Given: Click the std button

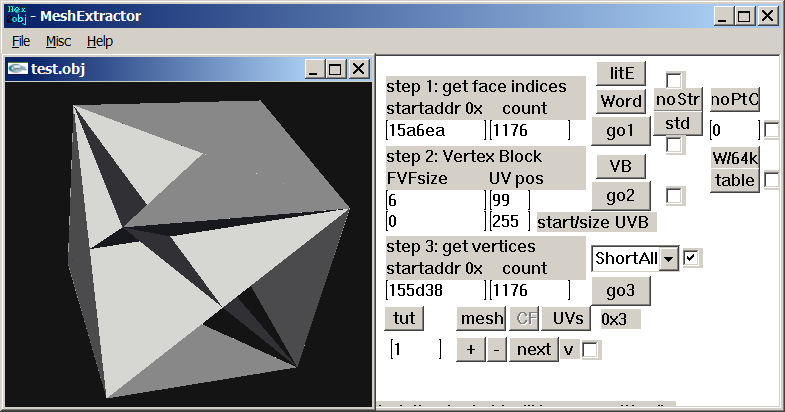Looking at the screenshot, I should pos(678,123).
